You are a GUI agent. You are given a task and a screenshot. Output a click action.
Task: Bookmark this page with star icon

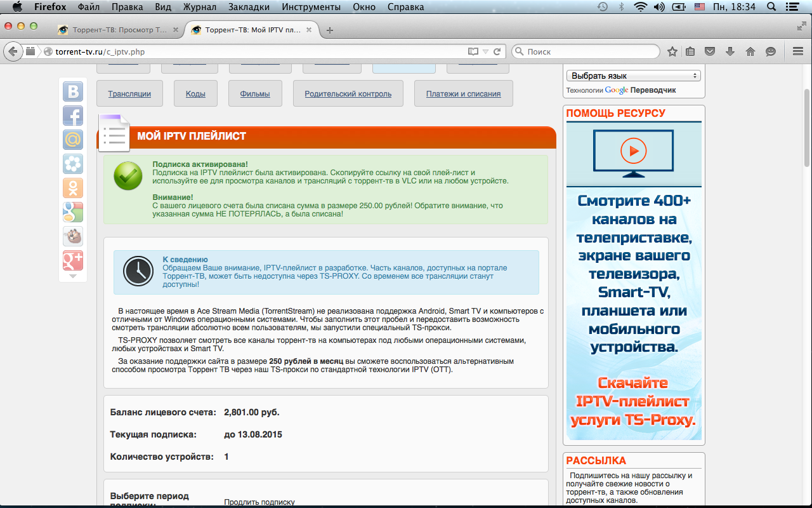click(672, 51)
